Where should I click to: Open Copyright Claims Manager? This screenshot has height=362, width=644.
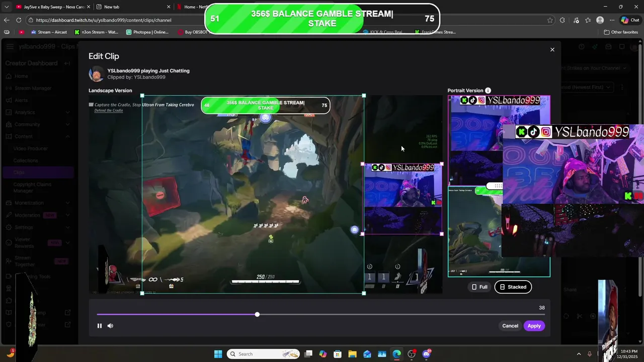pos(32,188)
